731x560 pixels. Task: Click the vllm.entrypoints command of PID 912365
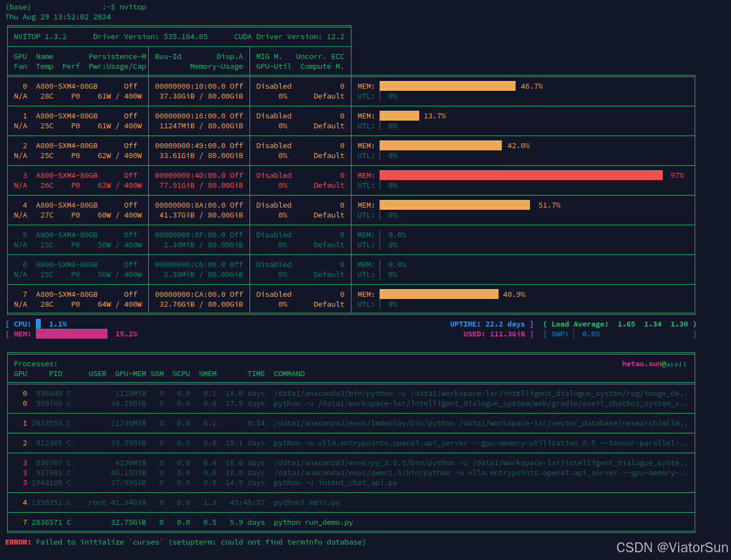(x=480, y=443)
